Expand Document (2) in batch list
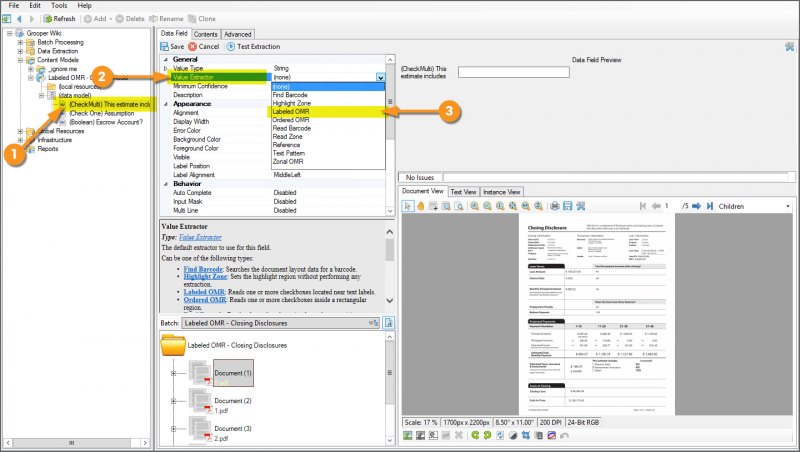 click(173, 401)
